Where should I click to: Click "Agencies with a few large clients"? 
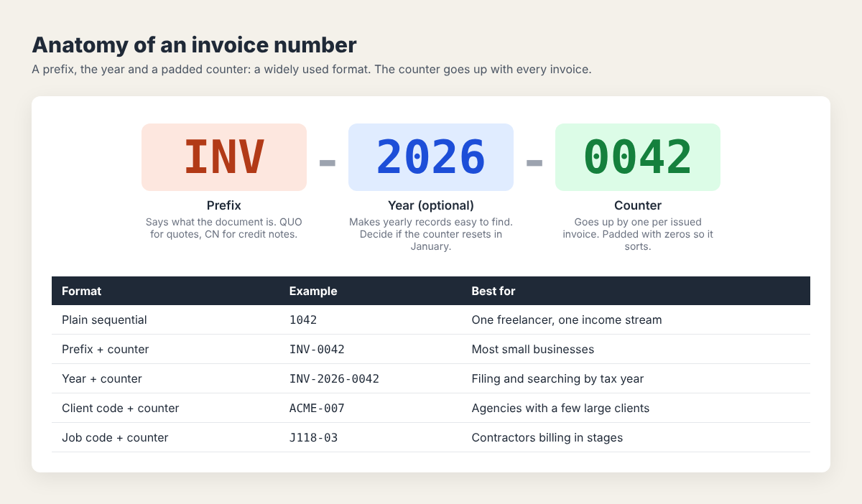(x=560, y=408)
